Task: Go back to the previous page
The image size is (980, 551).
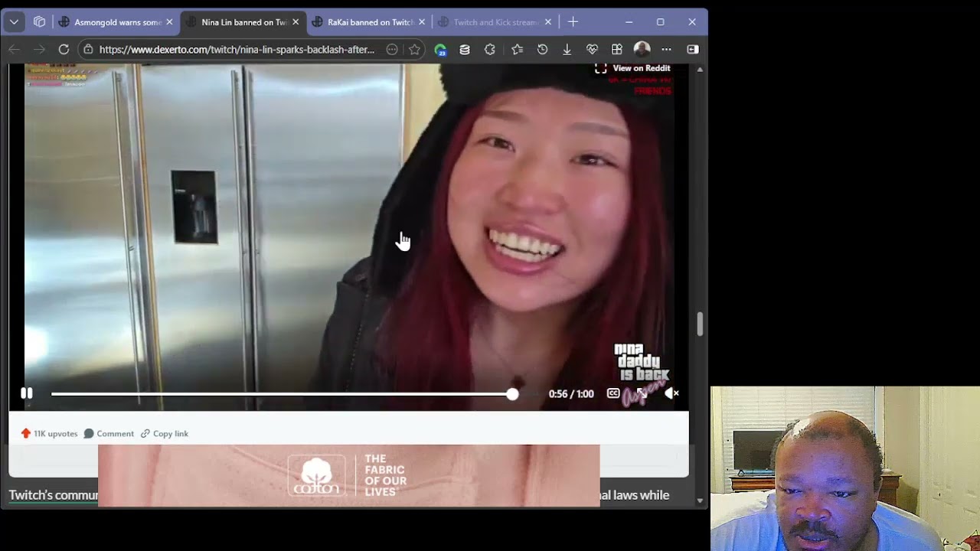Action: pyautogui.click(x=14, y=49)
